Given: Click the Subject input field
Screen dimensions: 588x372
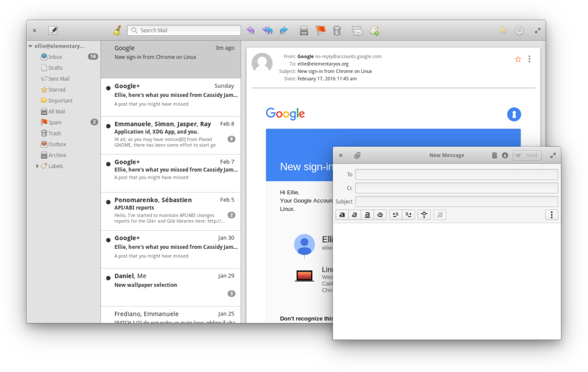Looking at the screenshot, I should point(456,201).
